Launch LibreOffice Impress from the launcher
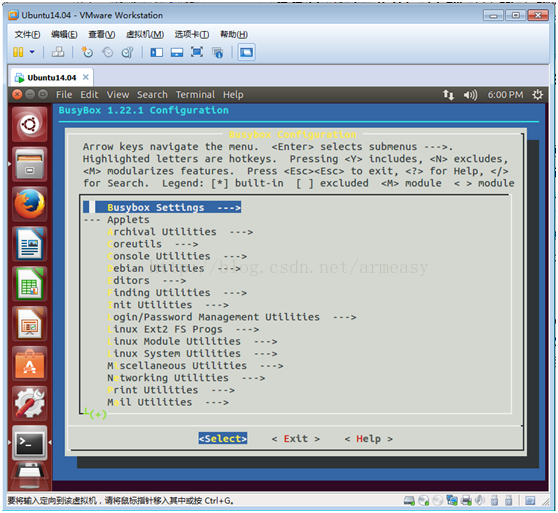Screen dimensions: 558x513 pyautogui.click(x=30, y=324)
